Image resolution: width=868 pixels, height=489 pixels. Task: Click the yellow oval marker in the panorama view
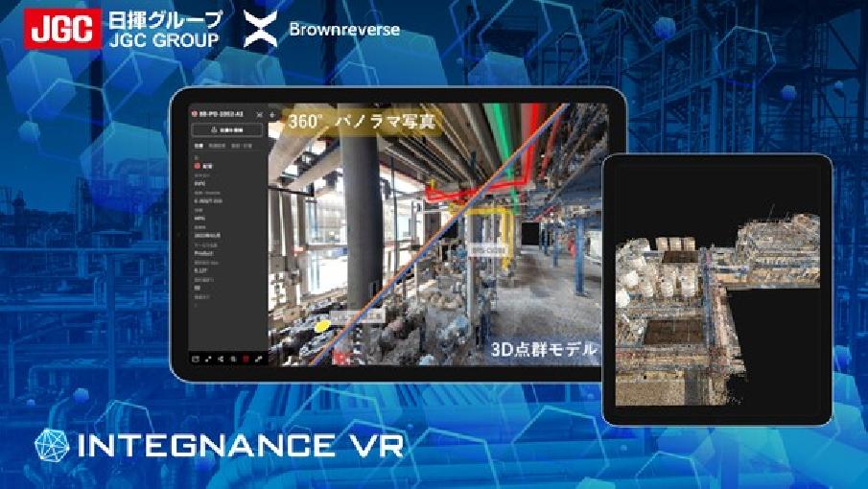tap(322, 326)
